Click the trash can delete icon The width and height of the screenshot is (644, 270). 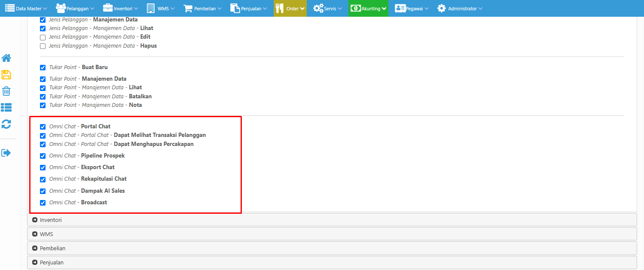pos(6,91)
